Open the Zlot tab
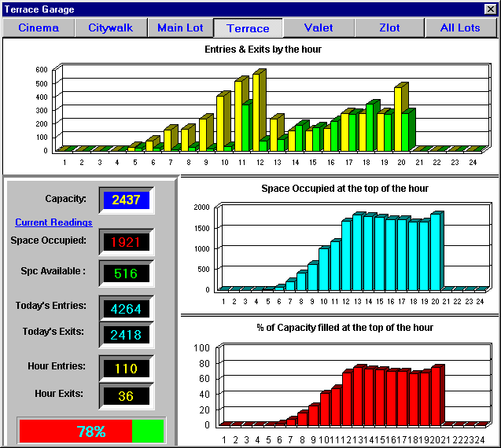The image size is (501, 448). pyautogui.click(x=389, y=28)
